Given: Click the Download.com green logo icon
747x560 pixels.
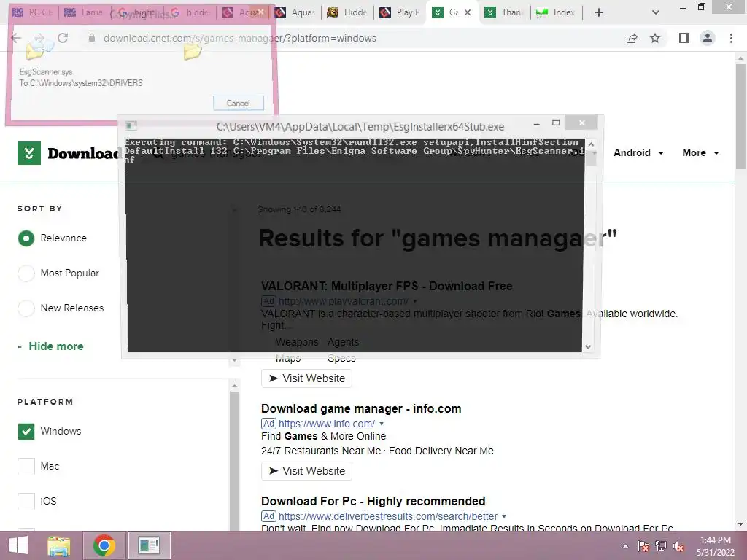Looking at the screenshot, I should point(29,153).
